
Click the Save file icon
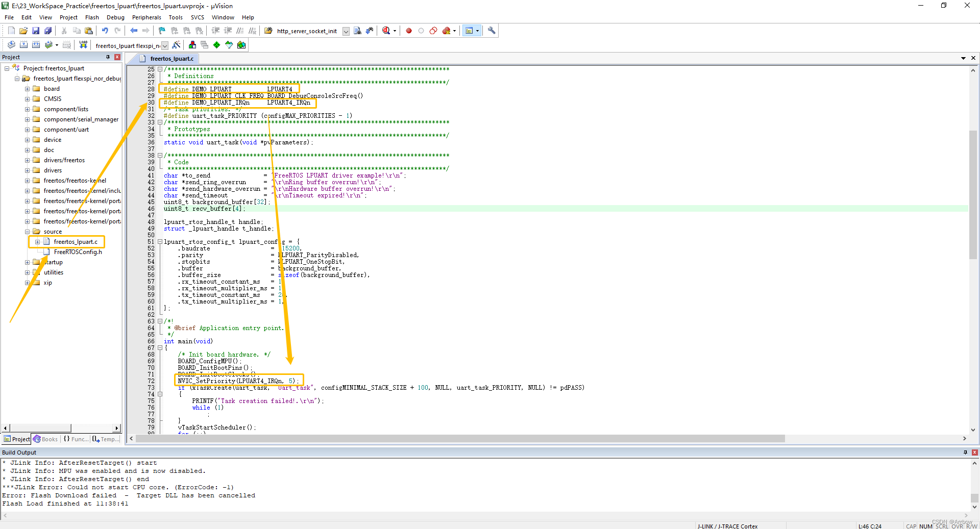pyautogui.click(x=36, y=31)
